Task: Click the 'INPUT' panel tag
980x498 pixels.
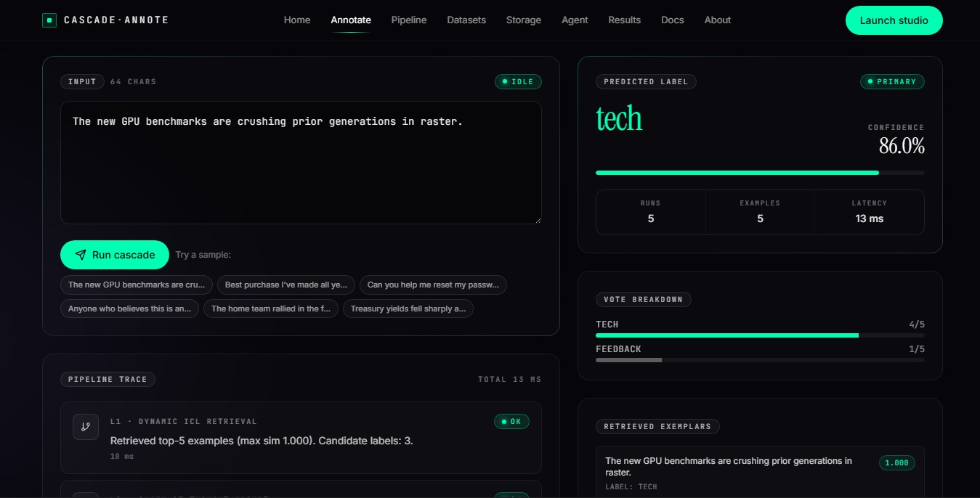Action: click(82, 82)
